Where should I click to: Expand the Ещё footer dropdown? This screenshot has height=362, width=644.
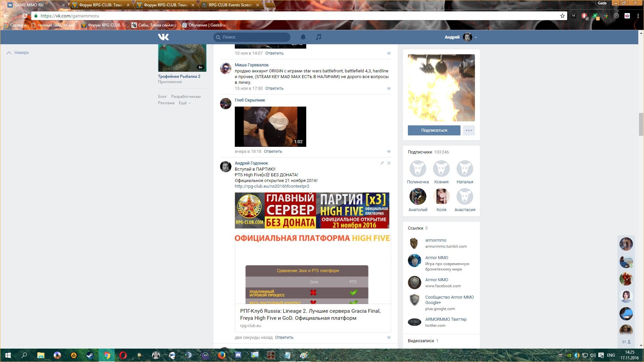(184, 103)
